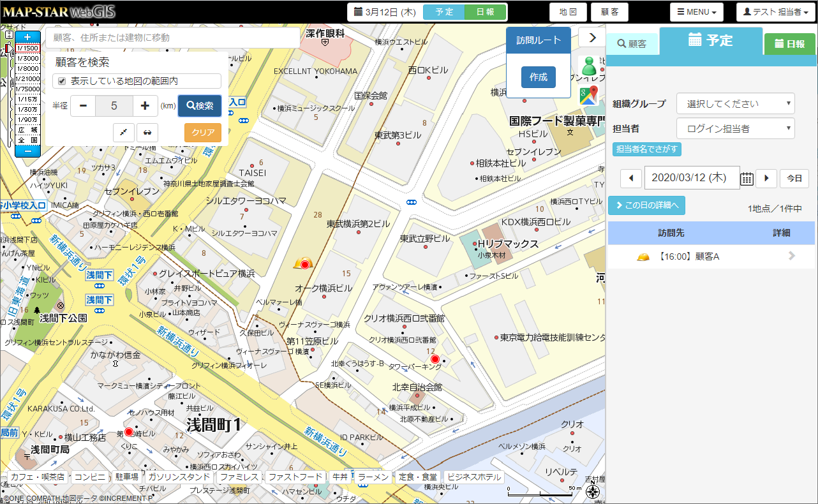Click 担当者名でさがす link
The height and width of the screenshot is (504, 818).
(647, 149)
